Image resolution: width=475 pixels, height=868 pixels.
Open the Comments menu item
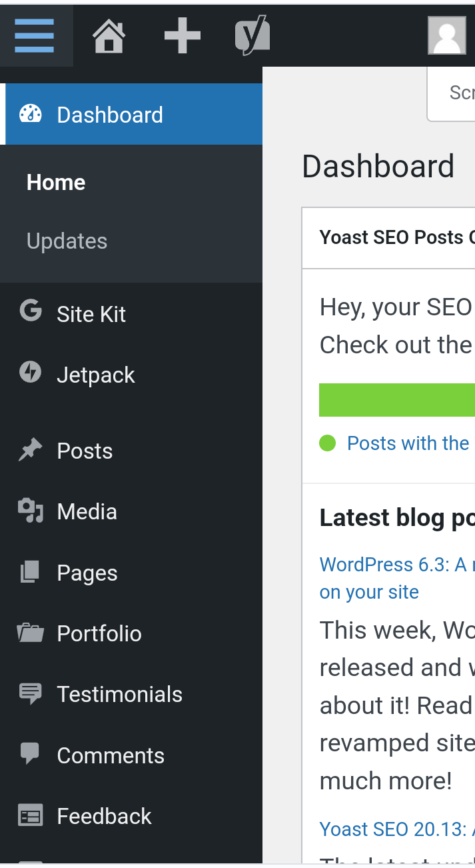pos(111,755)
